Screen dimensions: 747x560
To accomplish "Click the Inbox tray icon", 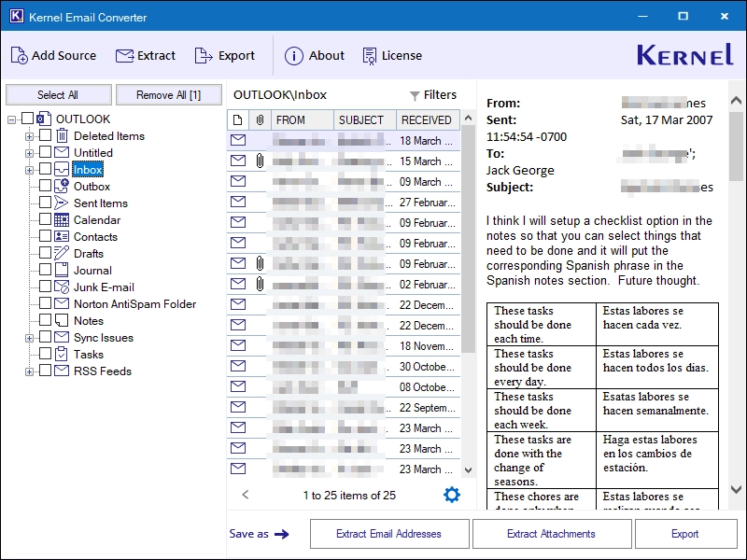I will 62,169.
